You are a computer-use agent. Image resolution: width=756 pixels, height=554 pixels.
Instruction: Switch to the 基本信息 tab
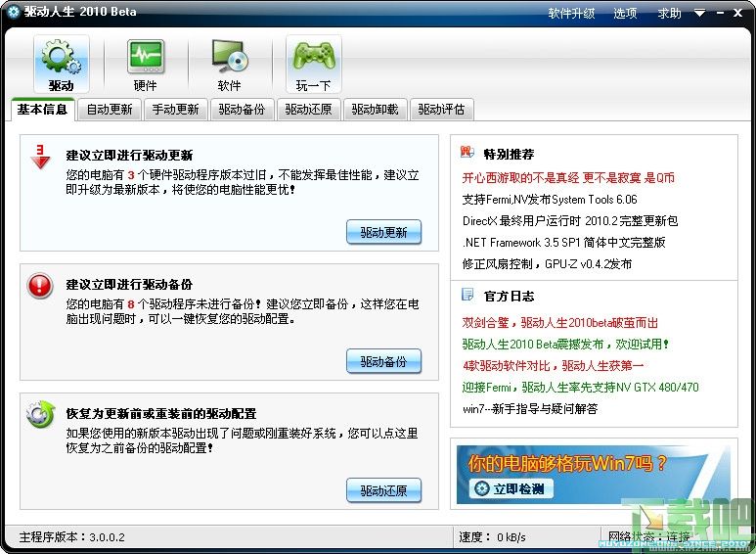click(x=42, y=110)
